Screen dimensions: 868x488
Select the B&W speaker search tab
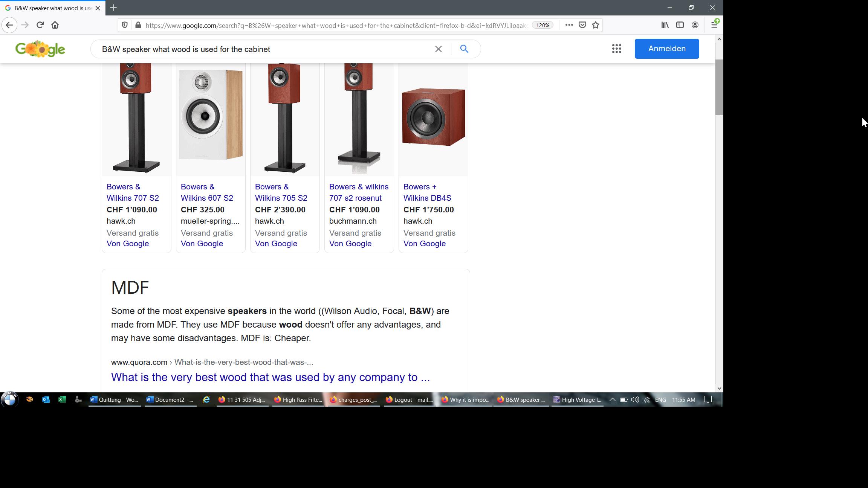53,8
